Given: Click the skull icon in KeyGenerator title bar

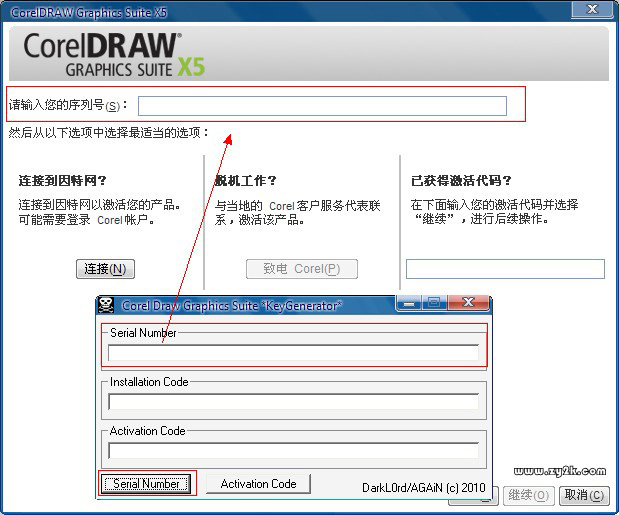Looking at the screenshot, I should [106, 305].
